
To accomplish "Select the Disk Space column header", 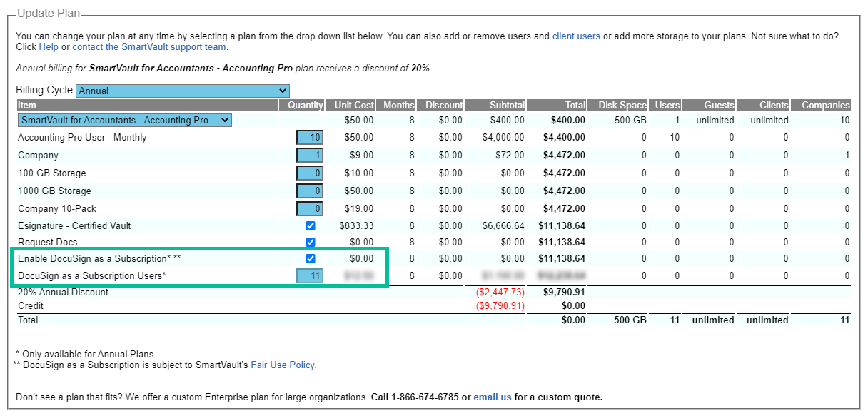I will (622, 106).
